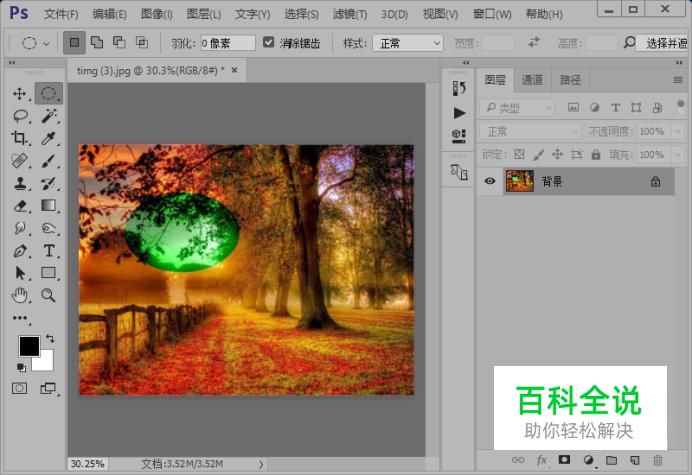Image resolution: width=692 pixels, height=475 pixels.
Task: Open the Edit Toolbar ellipsis menu
Action: (x=20, y=318)
